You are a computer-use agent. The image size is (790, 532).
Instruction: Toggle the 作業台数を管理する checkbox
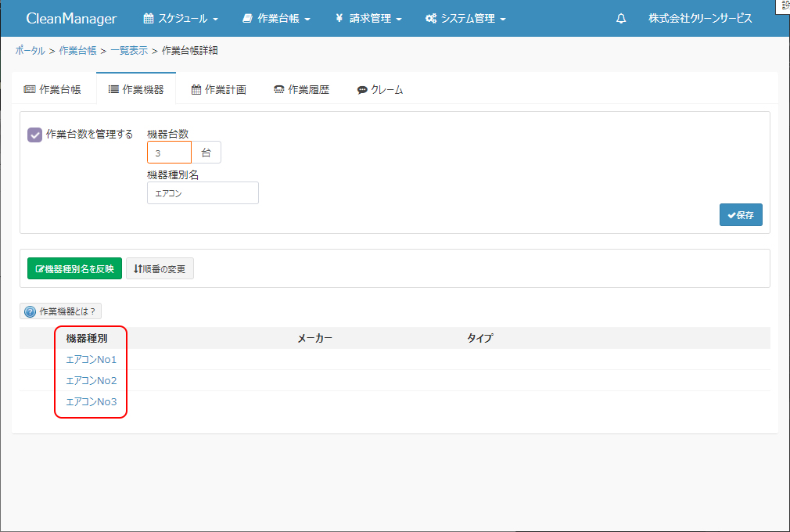(34, 135)
